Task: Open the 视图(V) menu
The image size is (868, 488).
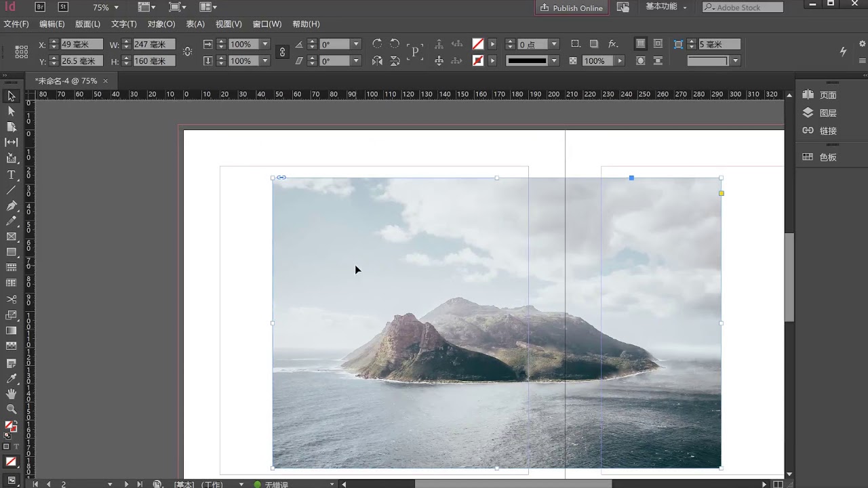Action: [229, 24]
